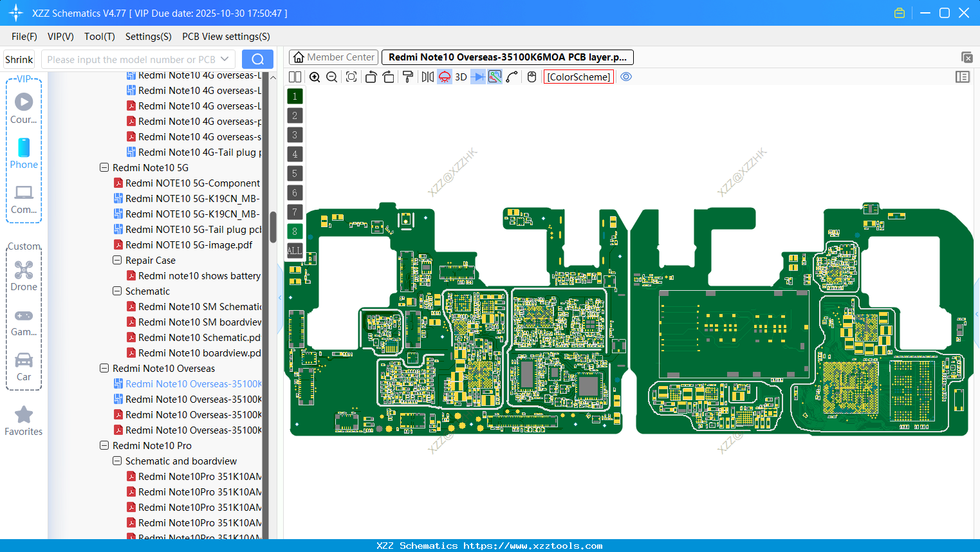Collapse the Schematic and boardview node

click(117, 461)
